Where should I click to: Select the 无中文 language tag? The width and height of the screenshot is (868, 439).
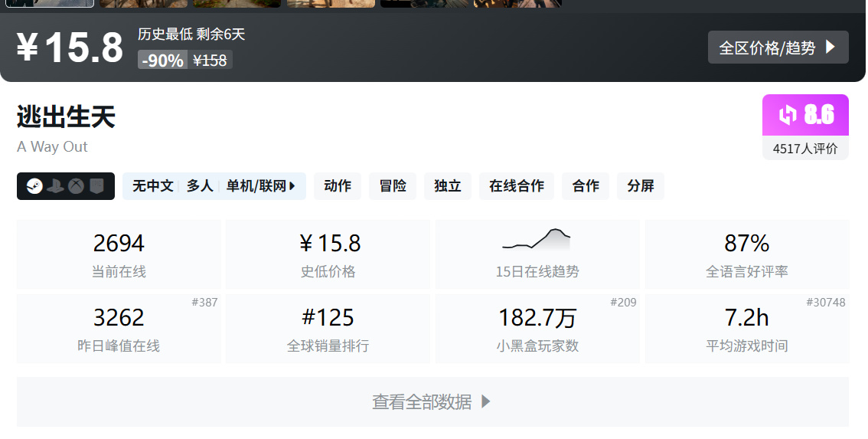point(153,186)
